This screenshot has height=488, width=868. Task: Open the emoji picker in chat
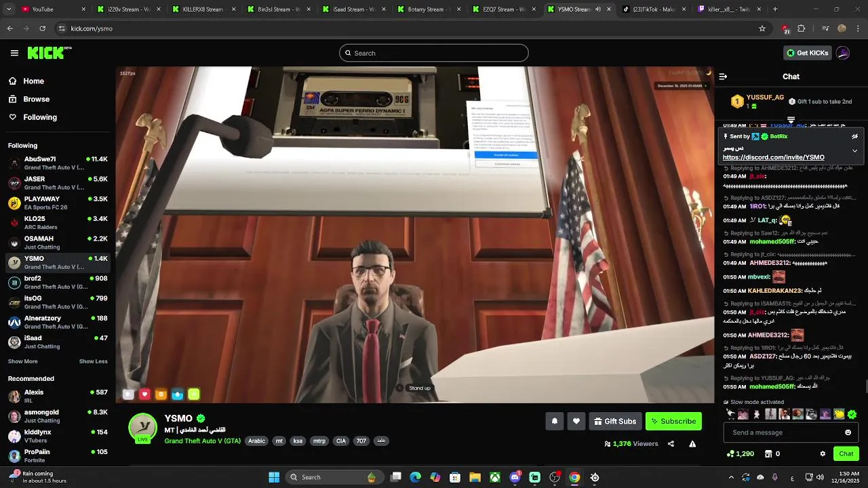click(848, 432)
